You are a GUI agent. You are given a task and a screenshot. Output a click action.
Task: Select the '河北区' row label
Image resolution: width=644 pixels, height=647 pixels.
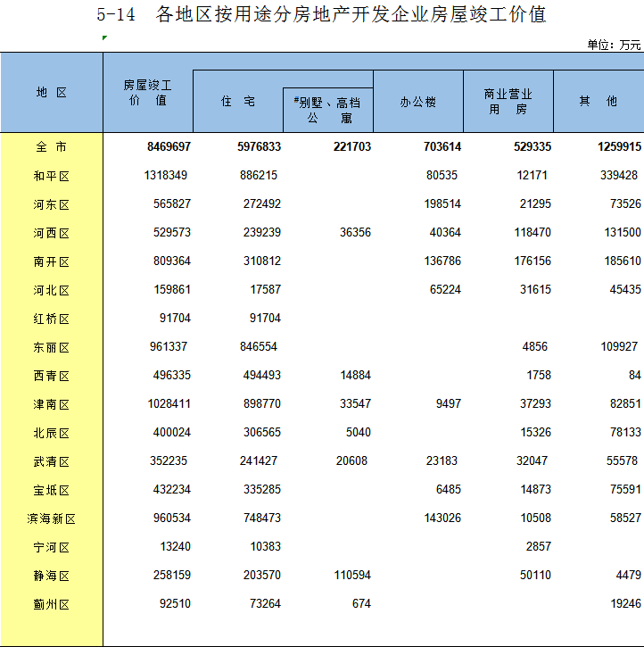pos(52,290)
